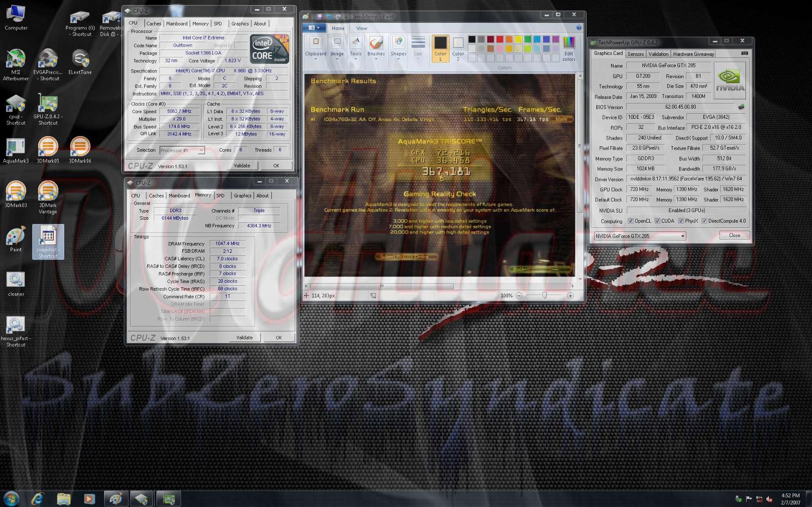Launch 3DMark03 from the desktop
This screenshot has width=812, height=507.
[16, 194]
